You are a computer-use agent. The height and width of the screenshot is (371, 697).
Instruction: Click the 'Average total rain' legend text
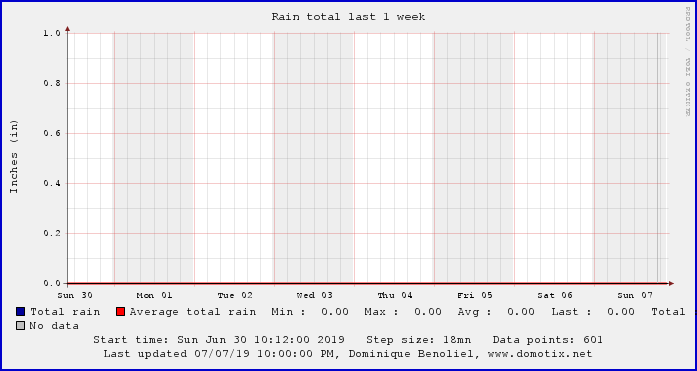[x=193, y=311]
